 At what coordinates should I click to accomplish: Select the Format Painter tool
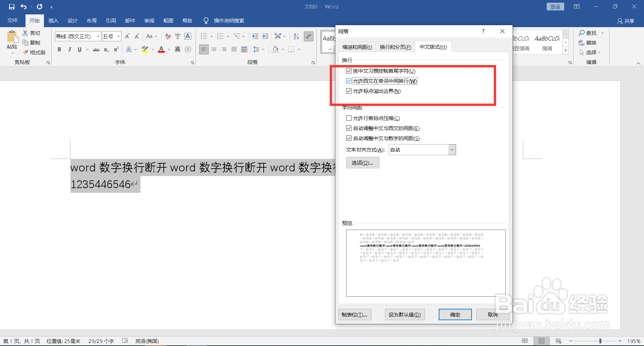pyautogui.click(x=35, y=52)
